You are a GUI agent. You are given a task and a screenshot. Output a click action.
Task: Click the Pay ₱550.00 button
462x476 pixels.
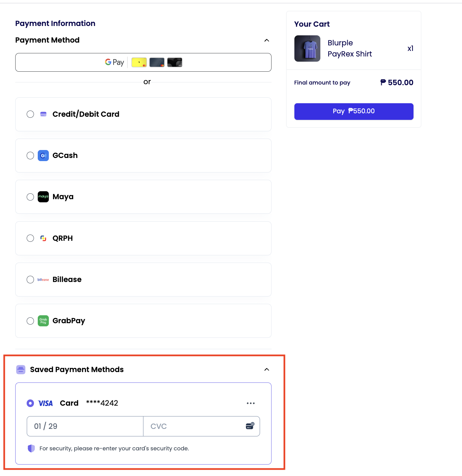click(x=354, y=112)
